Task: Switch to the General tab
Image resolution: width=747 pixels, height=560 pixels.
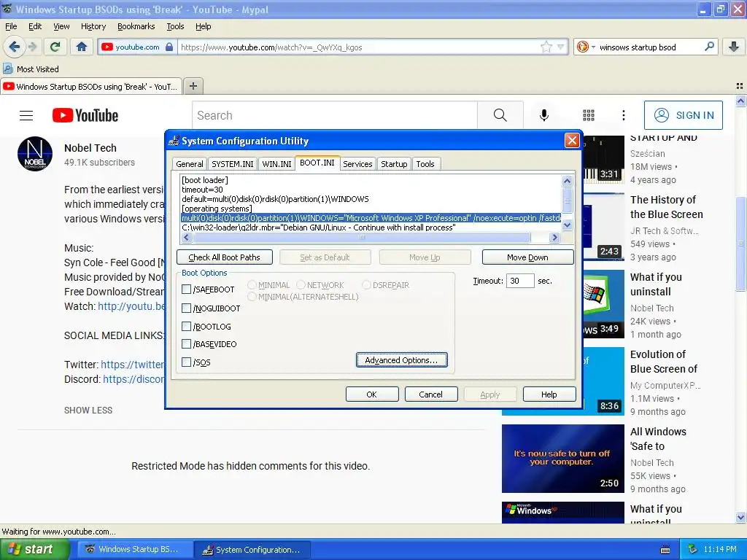Action: click(x=189, y=164)
